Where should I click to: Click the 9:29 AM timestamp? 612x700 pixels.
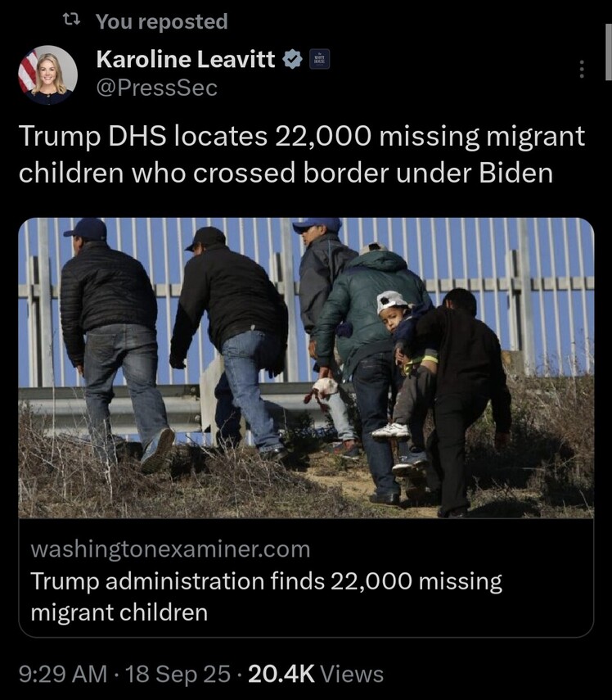tap(63, 674)
